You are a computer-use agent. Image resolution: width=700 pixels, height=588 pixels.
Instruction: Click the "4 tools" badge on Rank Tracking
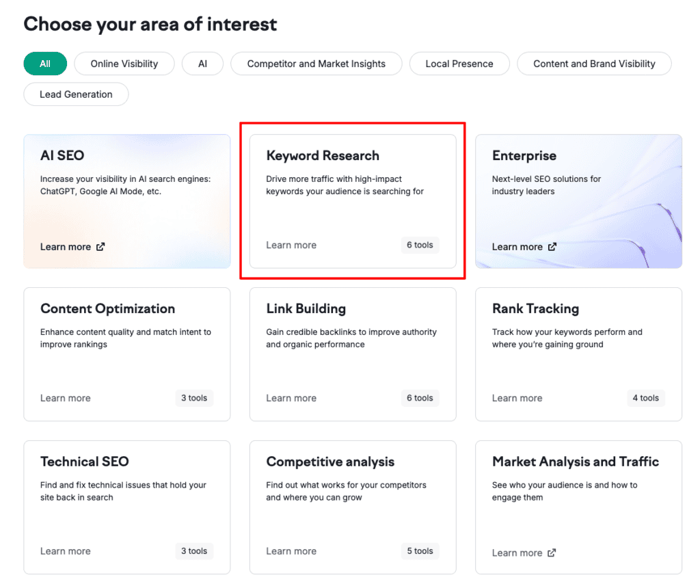coord(645,398)
